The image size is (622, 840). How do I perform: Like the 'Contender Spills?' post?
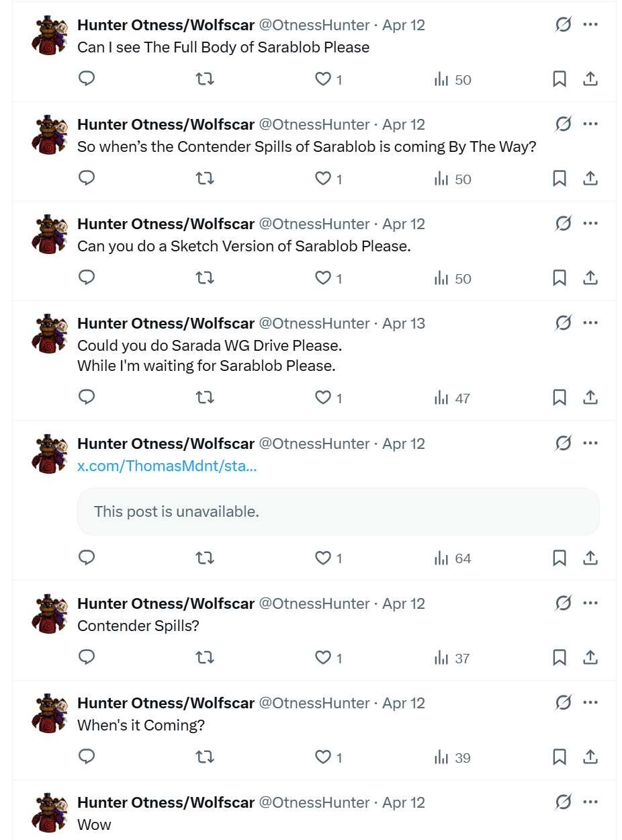tap(323, 658)
